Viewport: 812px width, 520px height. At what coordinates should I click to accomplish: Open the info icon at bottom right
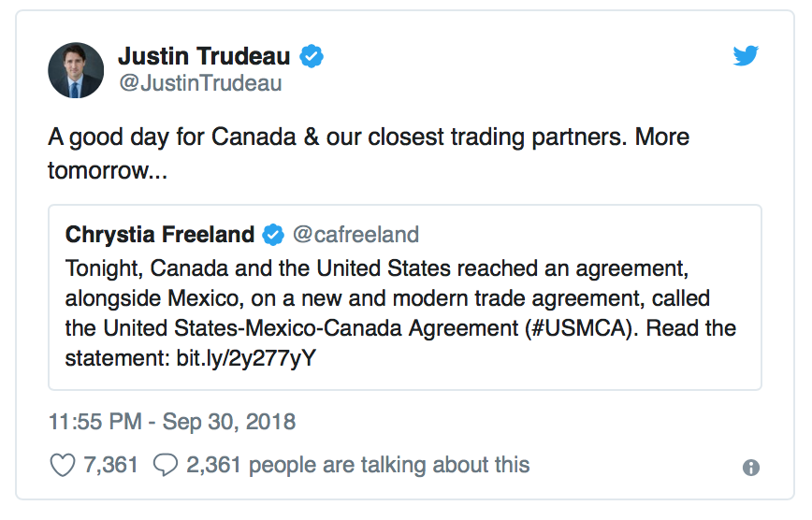click(751, 468)
